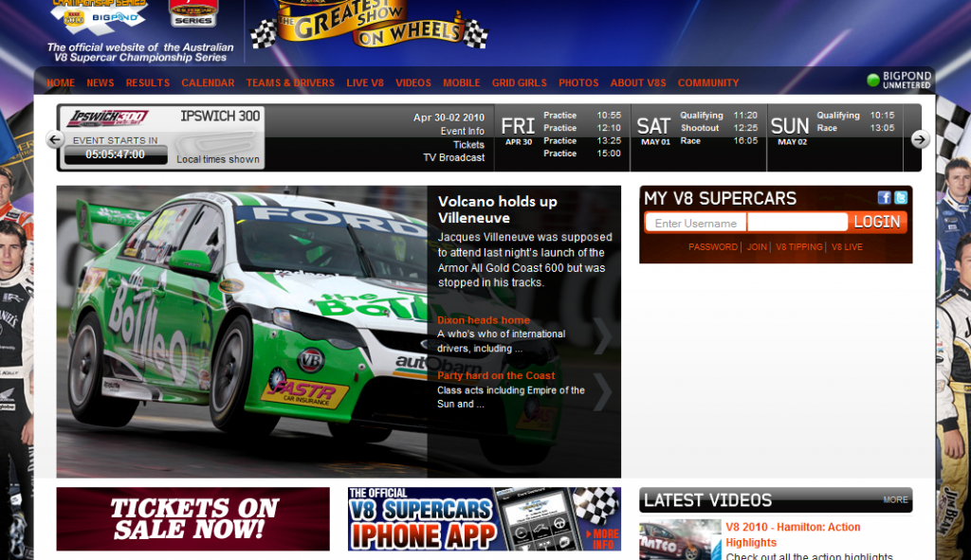The height and width of the screenshot is (560, 971).
Task: Click the BigPond Unmetered badge
Action: click(899, 80)
